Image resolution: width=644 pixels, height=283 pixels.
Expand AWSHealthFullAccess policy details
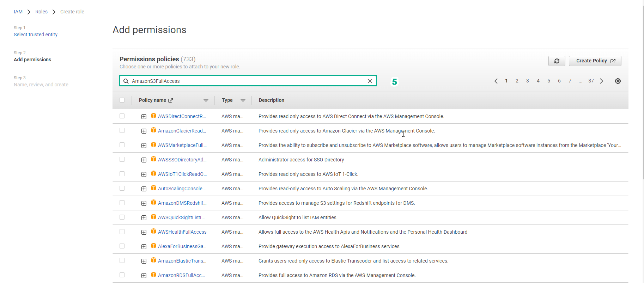tap(144, 232)
